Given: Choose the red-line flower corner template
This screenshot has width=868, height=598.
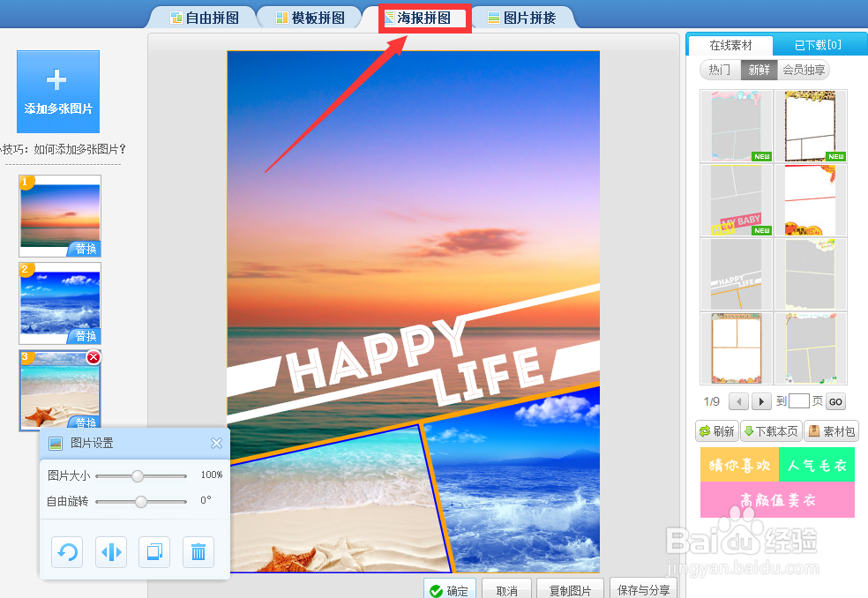Looking at the screenshot, I should point(811,200).
